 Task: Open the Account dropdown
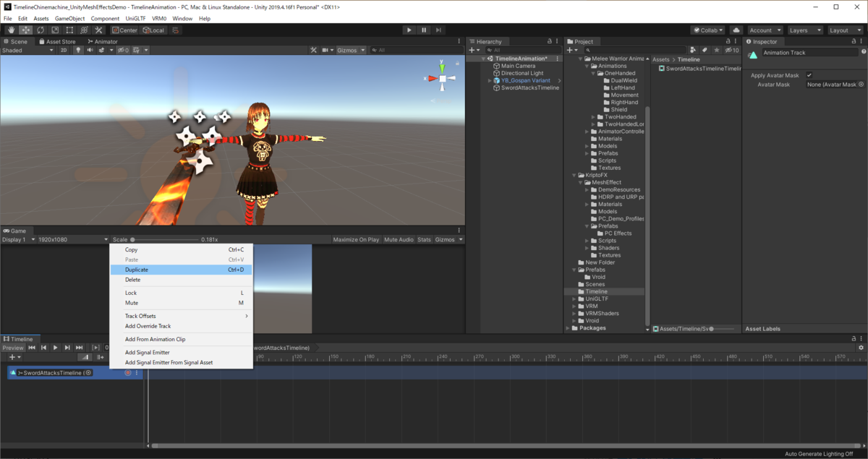765,30
